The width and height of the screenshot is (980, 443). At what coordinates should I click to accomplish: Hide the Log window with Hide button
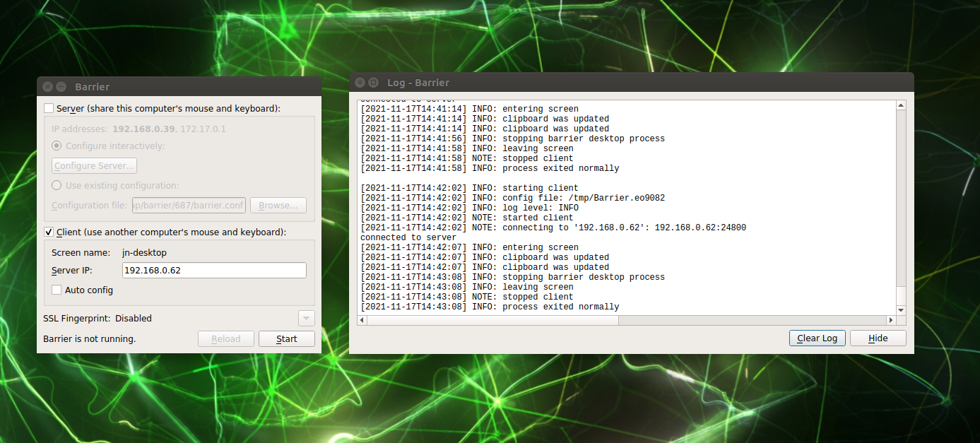[x=878, y=338]
